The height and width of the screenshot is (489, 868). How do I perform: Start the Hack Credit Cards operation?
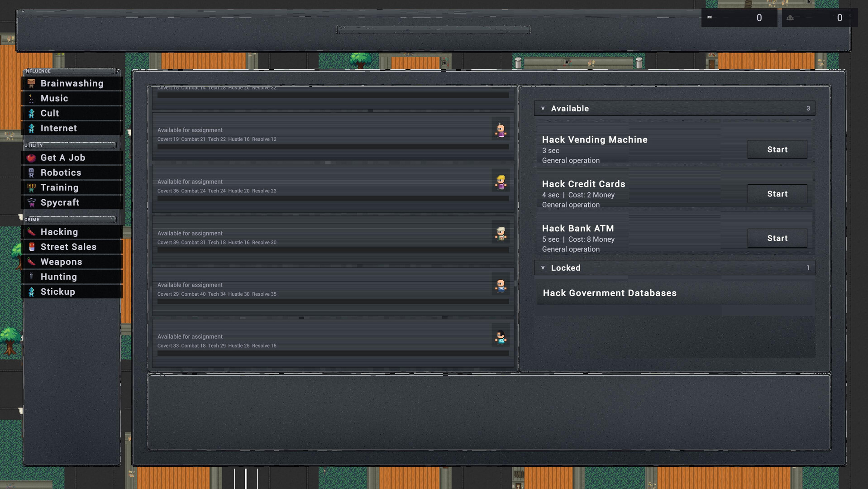pos(777,194)
